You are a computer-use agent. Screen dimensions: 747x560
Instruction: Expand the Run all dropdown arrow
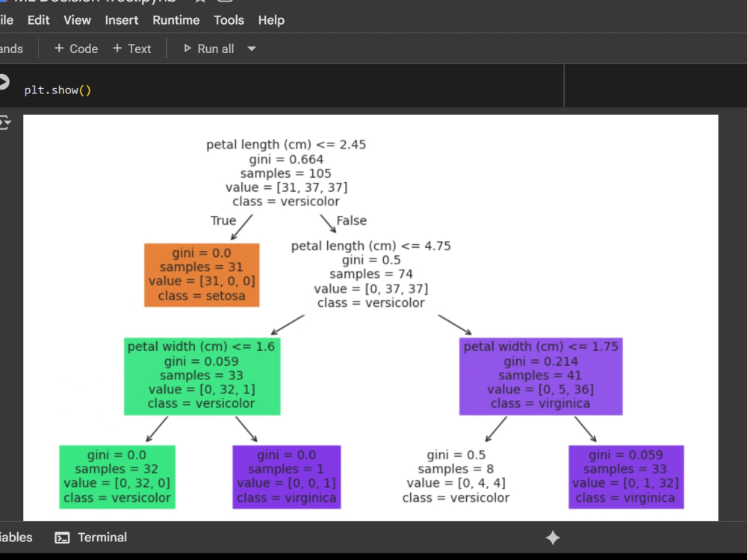coord(252,49)
